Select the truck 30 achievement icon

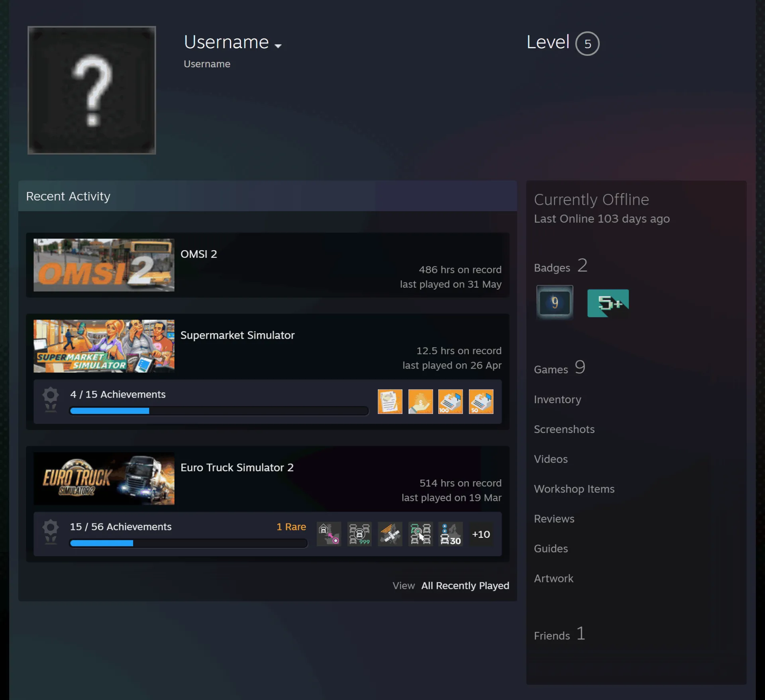pos(451,534)
